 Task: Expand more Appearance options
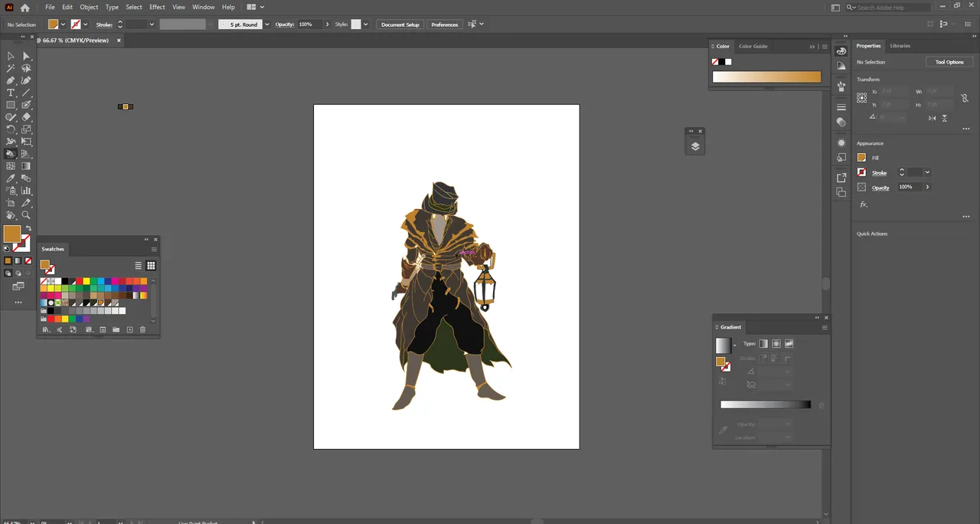click(x=966, y=217)
